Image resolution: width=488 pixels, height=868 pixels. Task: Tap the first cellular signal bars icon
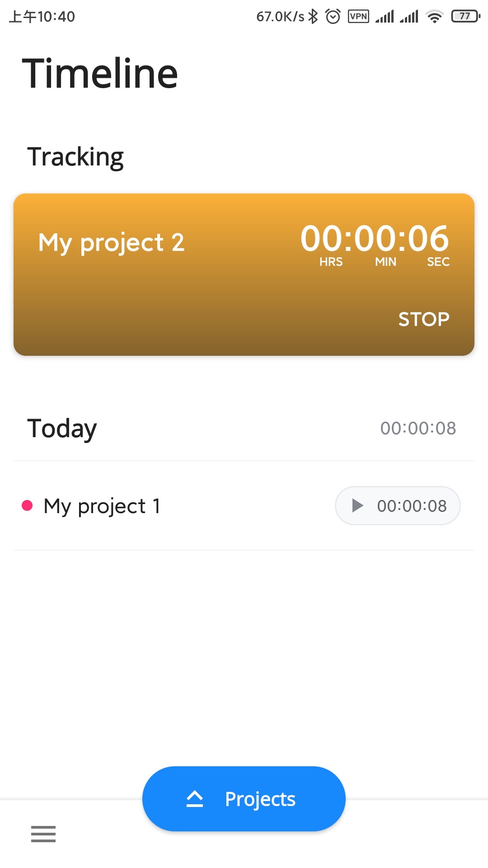(385, 17)
